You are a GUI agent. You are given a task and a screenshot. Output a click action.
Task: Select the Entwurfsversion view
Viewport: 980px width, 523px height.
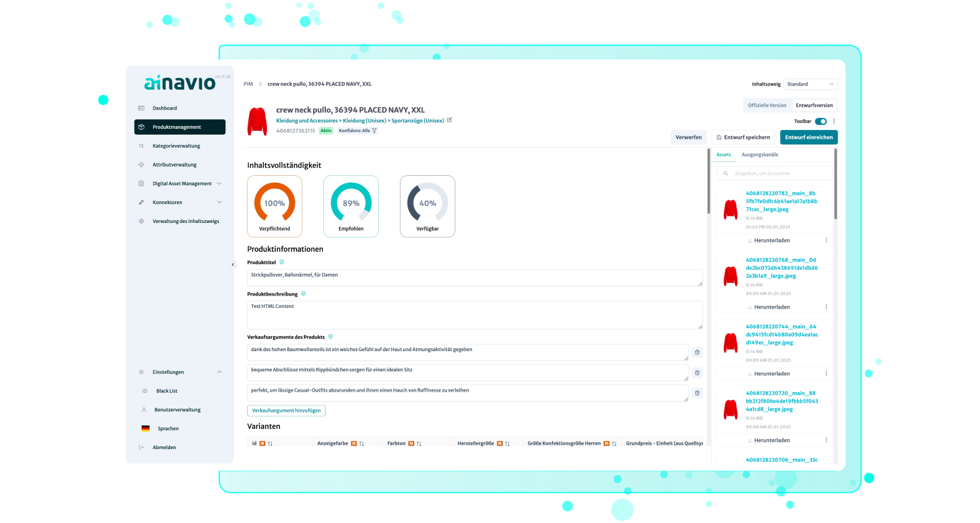pos(814,105)
